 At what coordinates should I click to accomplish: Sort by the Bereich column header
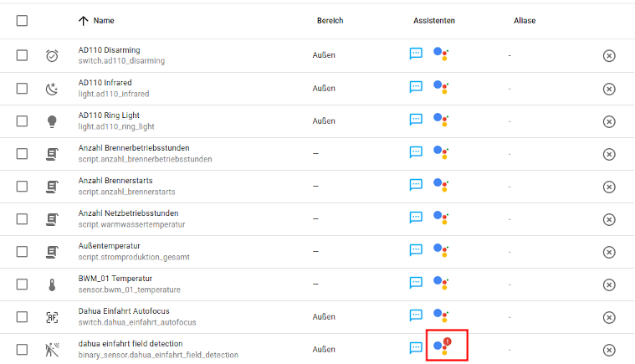coord(330,20)
